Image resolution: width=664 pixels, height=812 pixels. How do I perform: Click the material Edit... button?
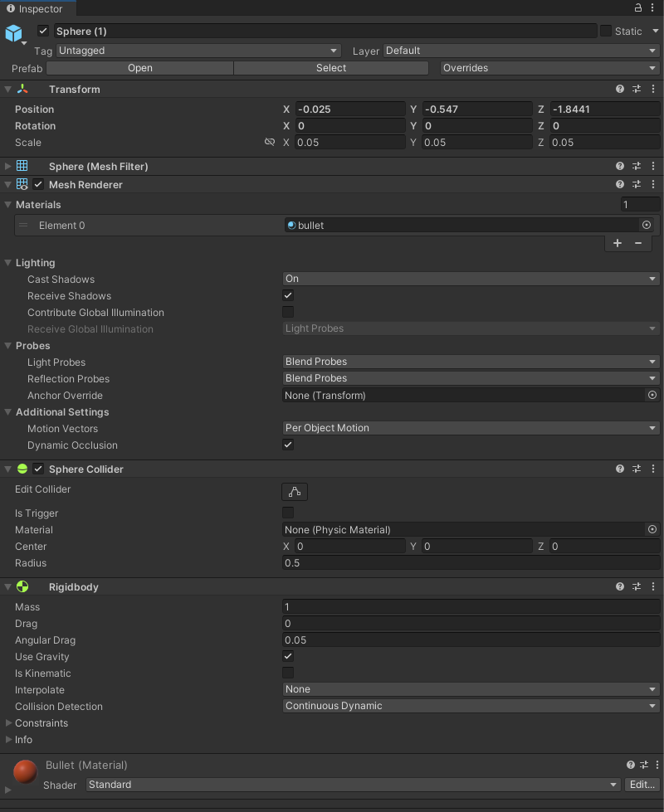click(642, 785)
